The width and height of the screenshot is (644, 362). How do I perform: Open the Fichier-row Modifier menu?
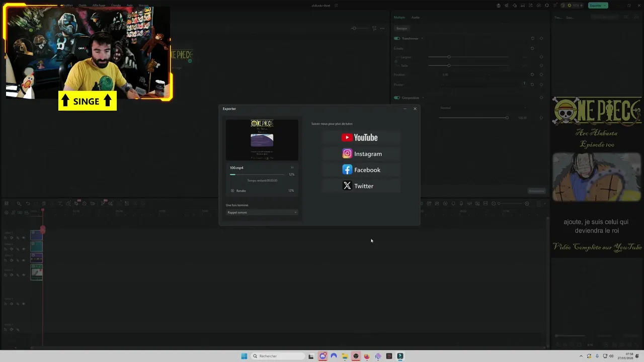coord(67,5)
